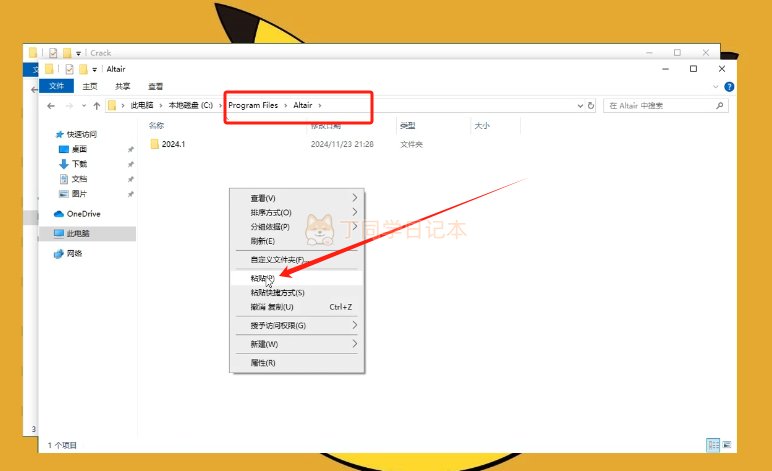Image resolution: width=772 pixels, height=471 pixels.
Task: Open recent locations dropdown beside navigation arrows
Action: click(84, 106)
